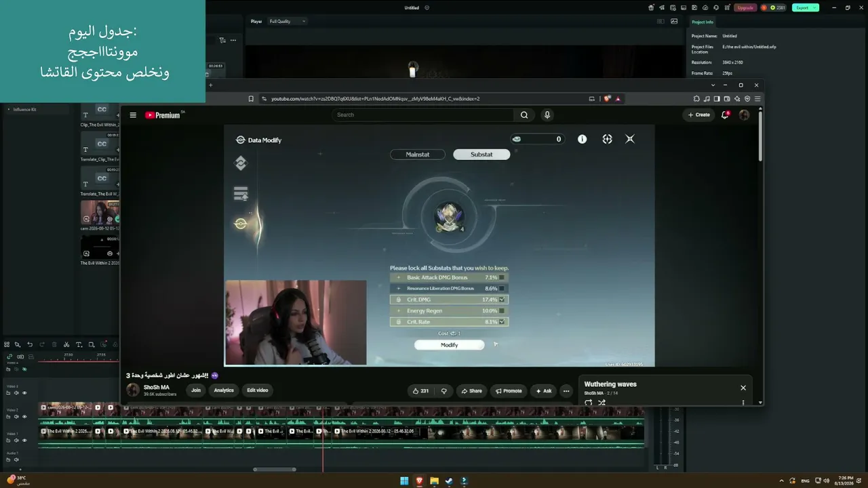Viewport: 868px width, 488px height.
Task: Open channel Analytics
Action: click(224, 390)
